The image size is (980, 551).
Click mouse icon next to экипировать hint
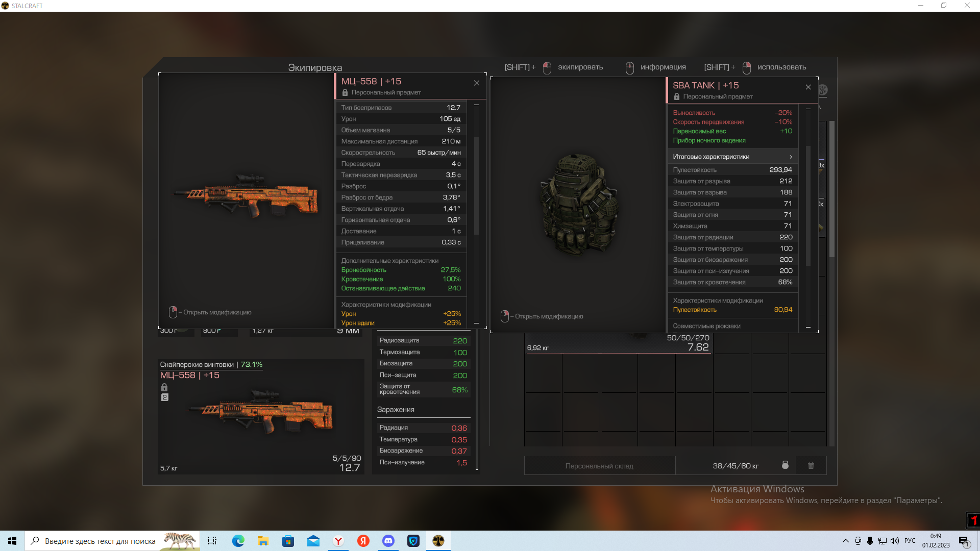[x=547, y=68]
